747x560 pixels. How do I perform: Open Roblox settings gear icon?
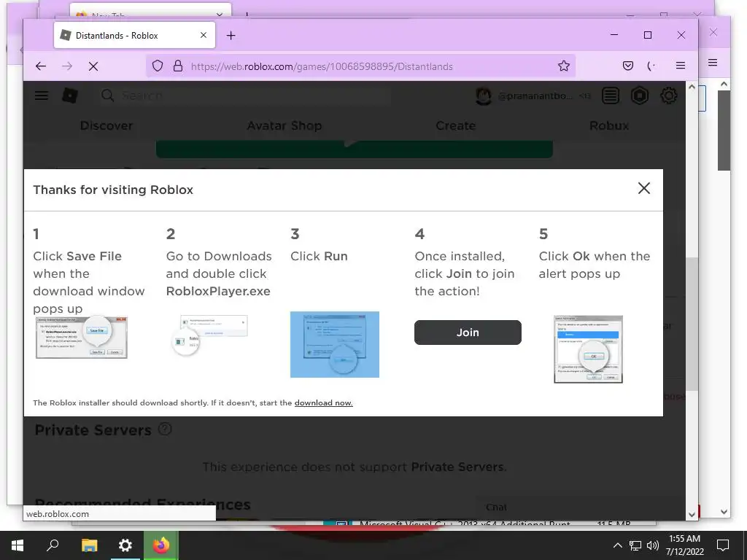click(668, 96)
